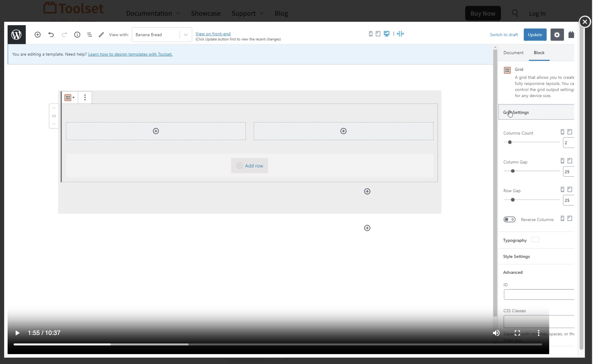
Task: Open the Toolset plugin icon next to gear
Action: coord(571,35)
